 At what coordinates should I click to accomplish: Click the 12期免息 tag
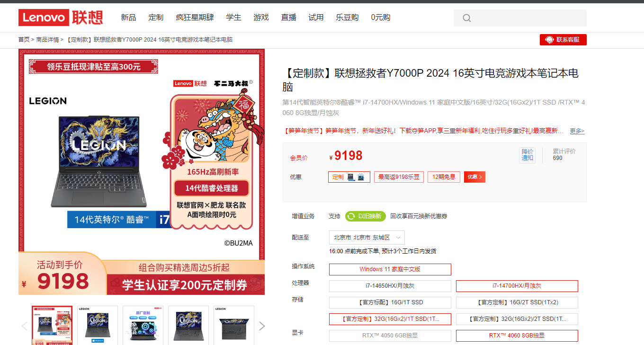click(444, 177)
